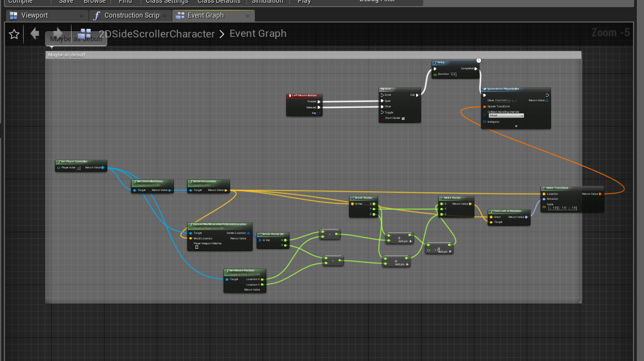Click the back navigation arrow
644x361 pixels.
coord(35,34)
